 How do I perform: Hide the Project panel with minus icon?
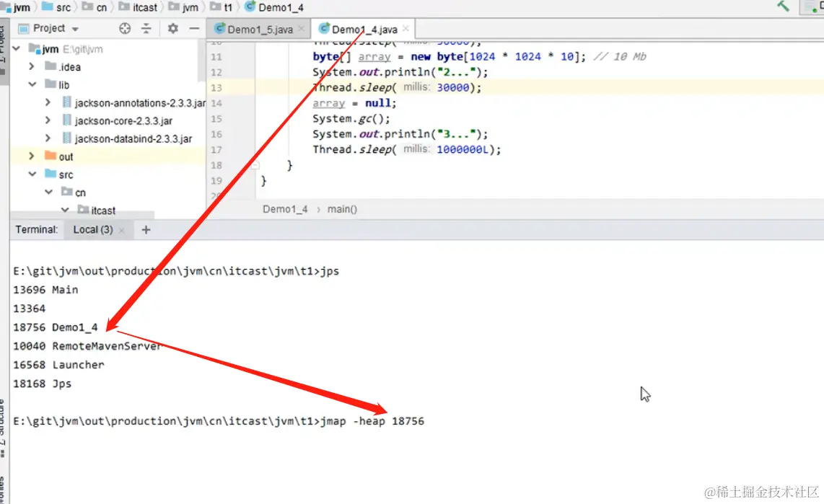click(x=194, y=28)
